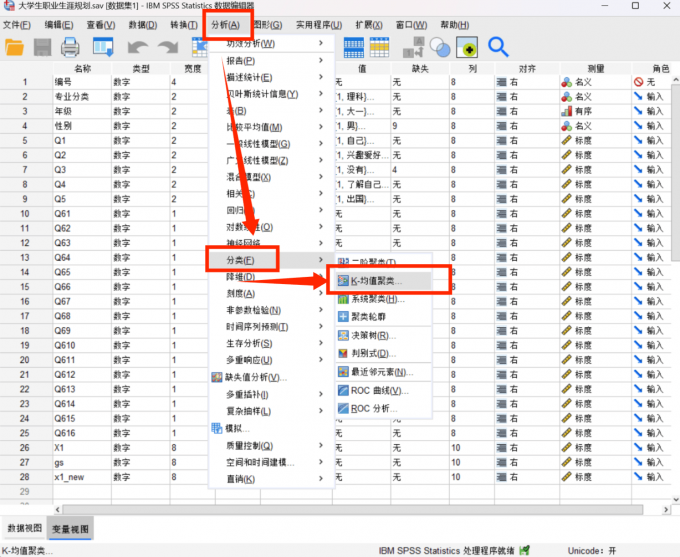The image size is (680, 557).
Task: Click the scale ruler icon in Q1 row
Action: 566,140
